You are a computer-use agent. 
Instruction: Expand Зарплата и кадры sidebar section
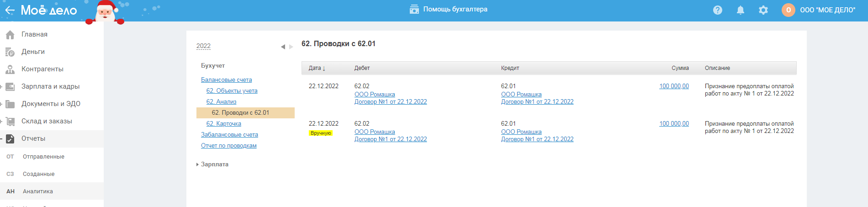pyautogui.click(x=2, y=86)
